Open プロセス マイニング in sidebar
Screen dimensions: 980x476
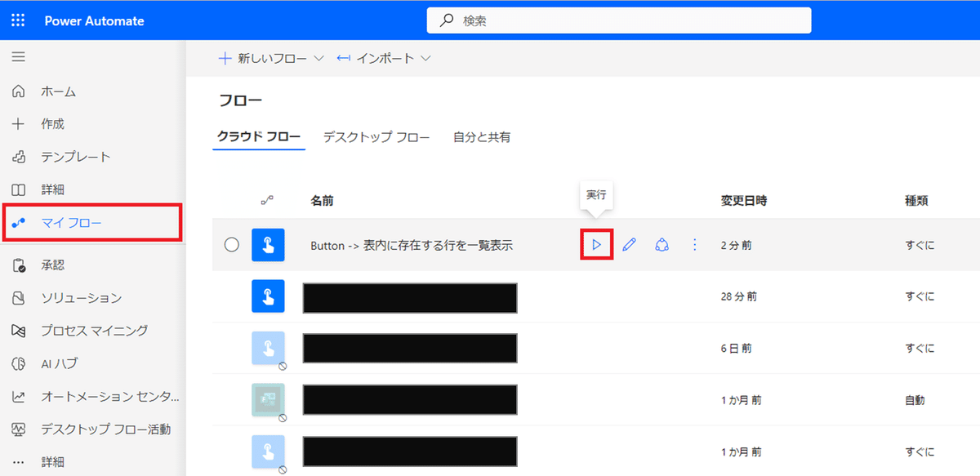[93, 331]
